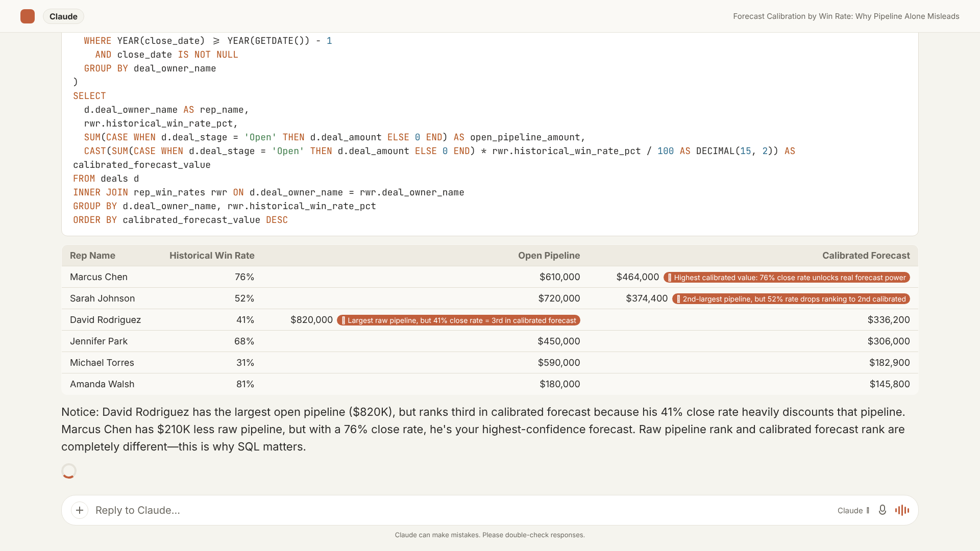Start voice mode waveform icon
This screenshot has width=980, height=551.
(902, 510)
